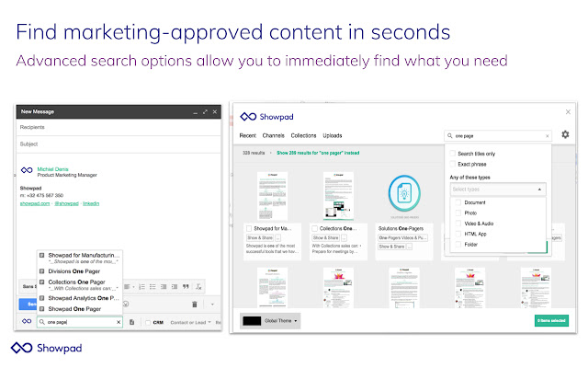Image resolution: width=588 pixels, height=368 pixels.
Task: Click the black Global Theme color swatch
Action: [252, 321]
